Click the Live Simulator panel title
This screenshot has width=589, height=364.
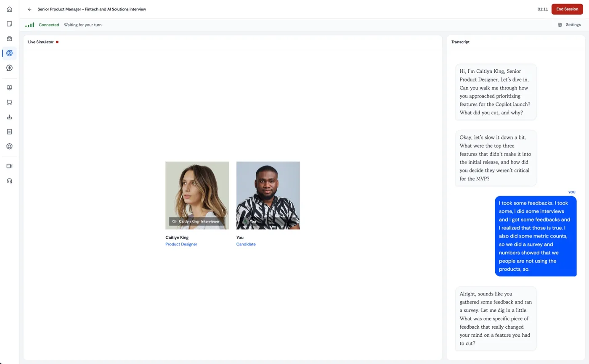tap(41, 42)
